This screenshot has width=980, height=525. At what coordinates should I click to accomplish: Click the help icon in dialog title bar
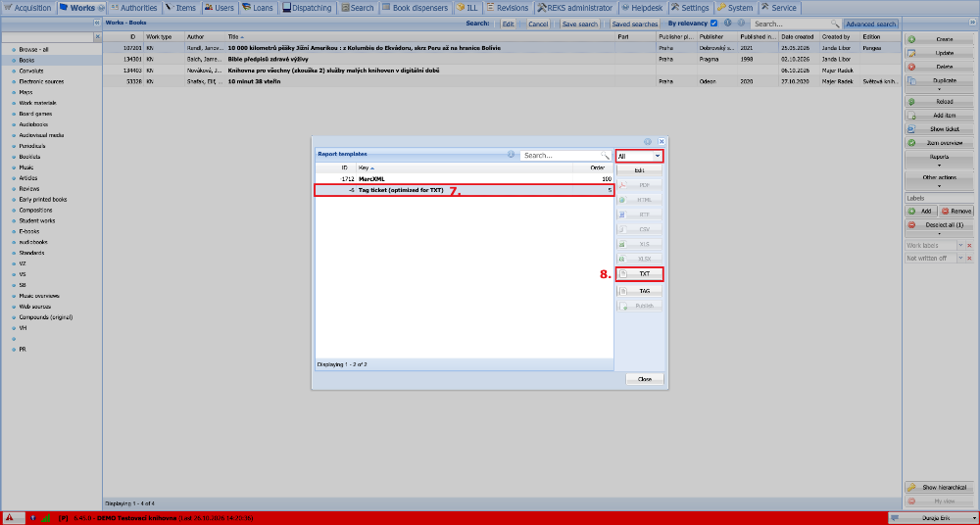648,141
